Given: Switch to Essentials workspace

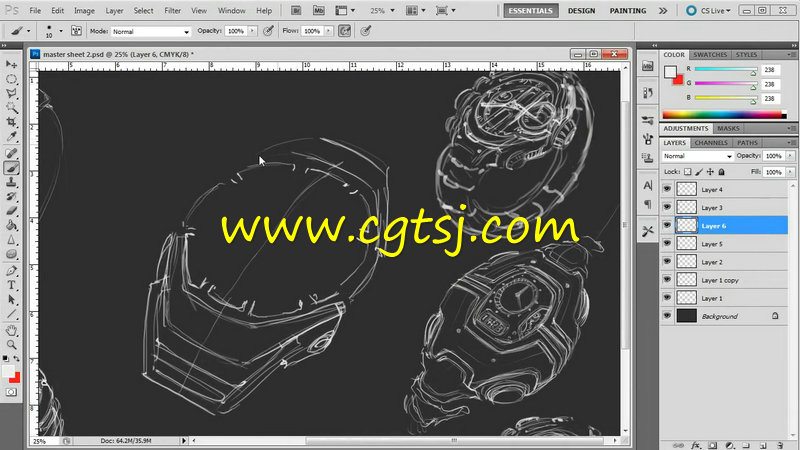Looking at the screenshot, I should pyautogui.click(x=531, y=11).
